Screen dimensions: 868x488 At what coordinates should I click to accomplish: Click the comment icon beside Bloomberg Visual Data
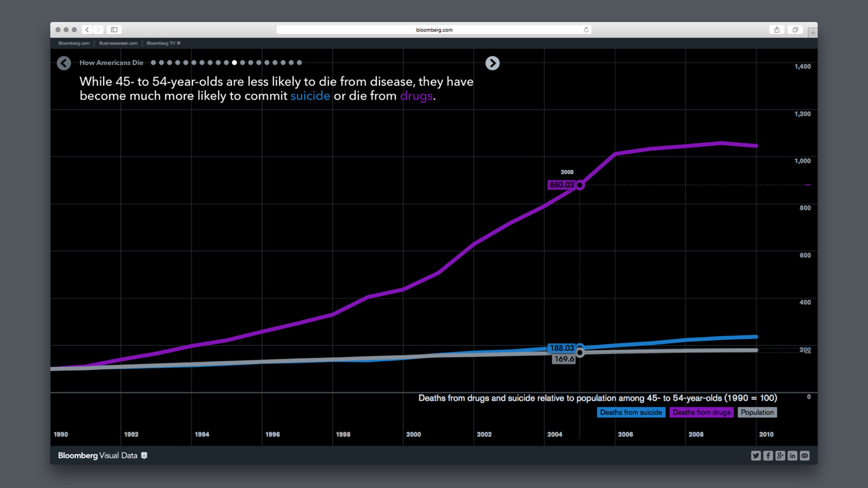click(x=144, y=455)
